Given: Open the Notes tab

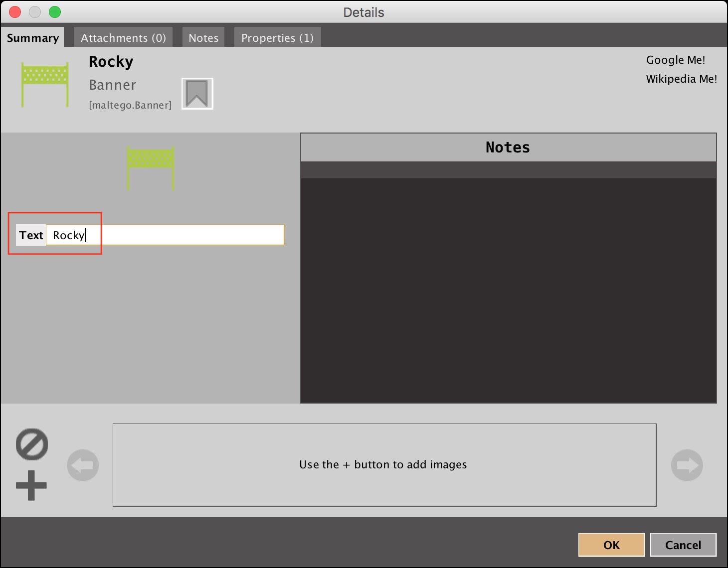Looking at the screenshot, I should [203, 38].
